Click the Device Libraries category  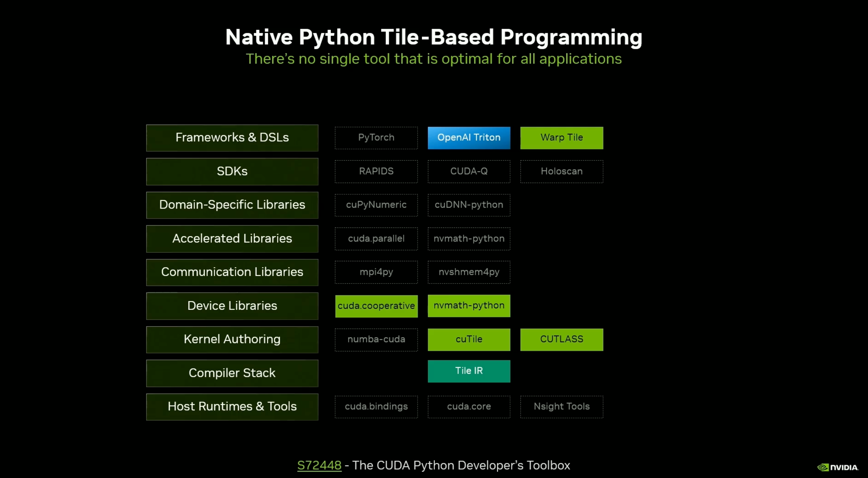click(x=232, y=306)
